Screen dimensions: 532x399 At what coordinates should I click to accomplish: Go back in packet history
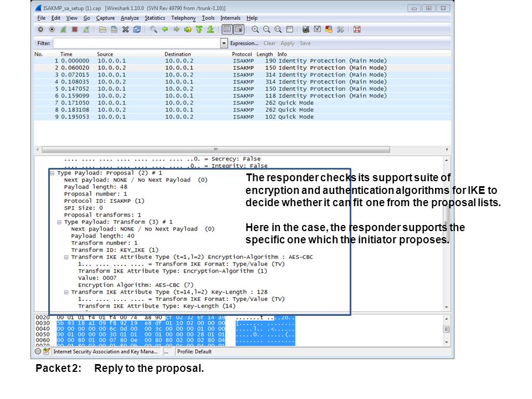165,29
